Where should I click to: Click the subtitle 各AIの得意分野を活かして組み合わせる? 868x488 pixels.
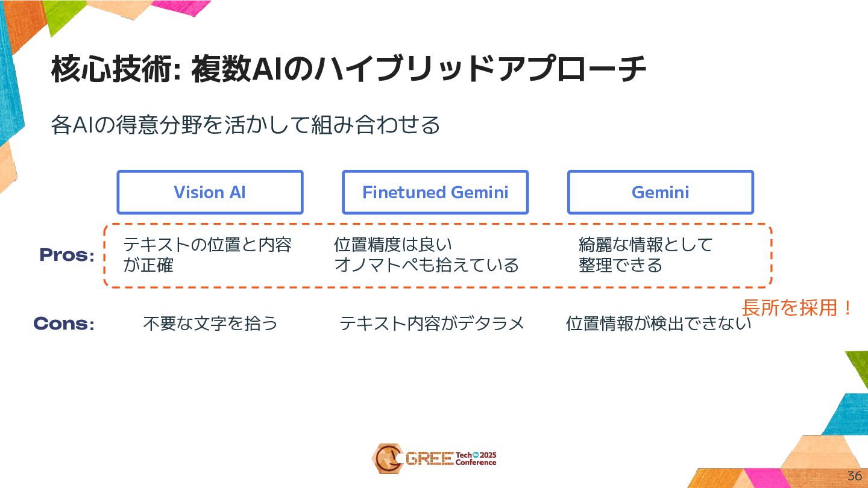pyautogui.click(x=245, y=125)
